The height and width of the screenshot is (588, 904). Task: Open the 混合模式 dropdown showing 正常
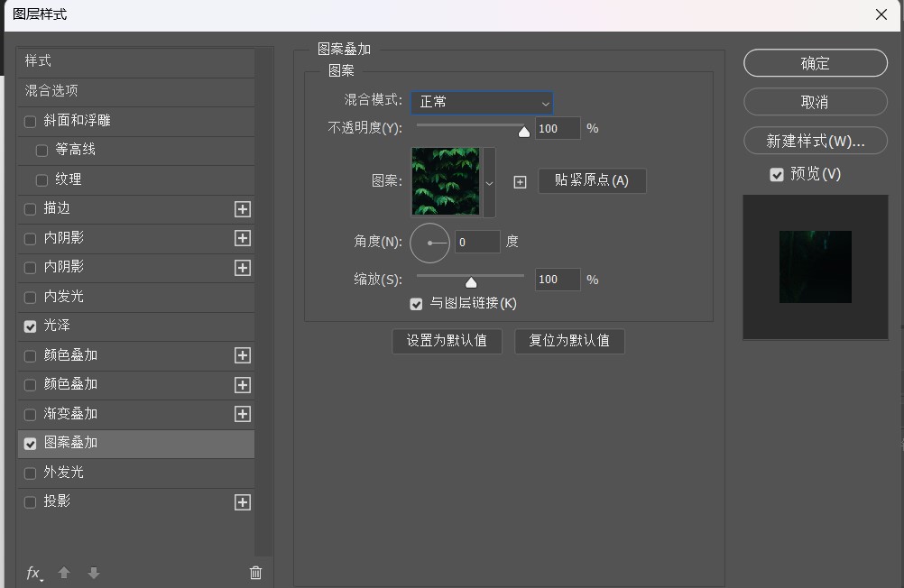point(482,103)
